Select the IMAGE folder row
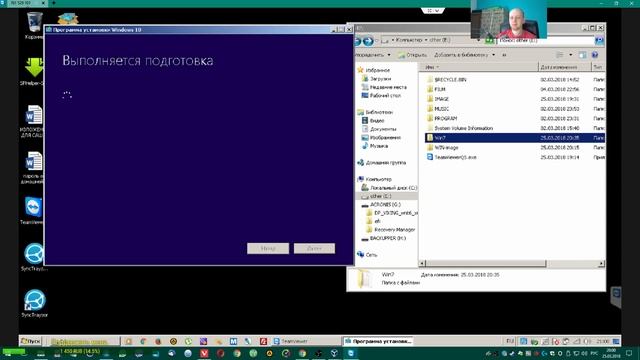640x360 pixels. pos(515,99)
